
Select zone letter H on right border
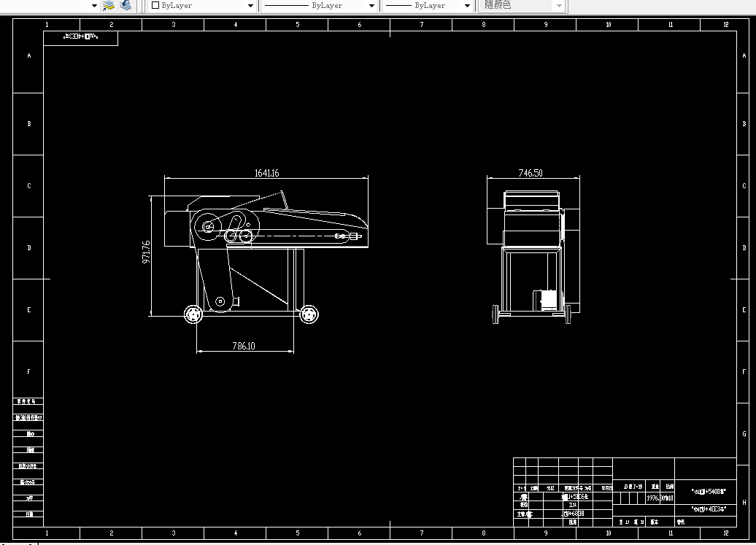pyautogui.click(x=744, y=502)
